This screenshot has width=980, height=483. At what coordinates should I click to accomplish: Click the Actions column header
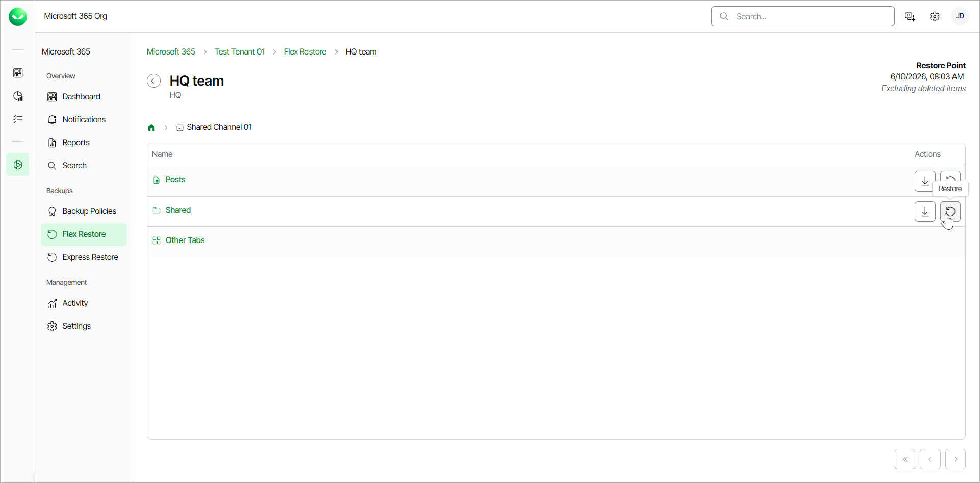click(927, 154)
